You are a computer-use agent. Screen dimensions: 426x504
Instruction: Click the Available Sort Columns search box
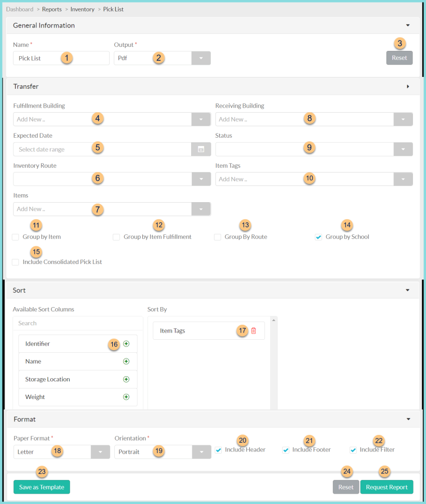coord(77,323)
